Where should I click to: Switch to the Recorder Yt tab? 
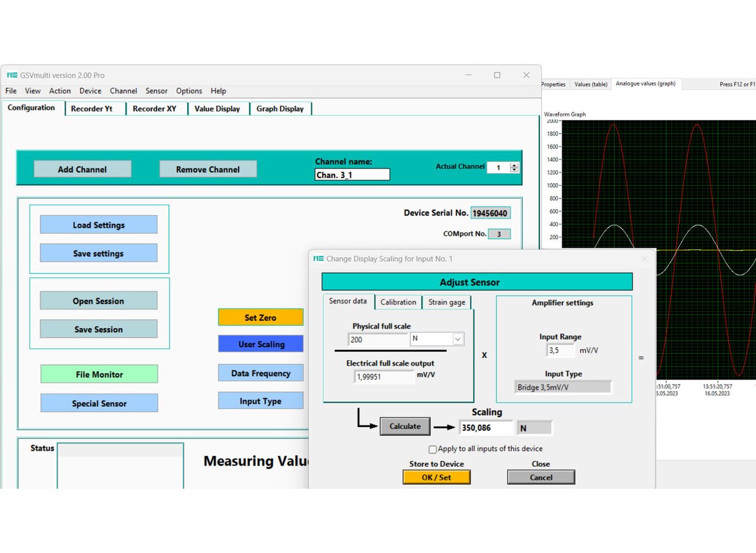(x=94, y=109)
